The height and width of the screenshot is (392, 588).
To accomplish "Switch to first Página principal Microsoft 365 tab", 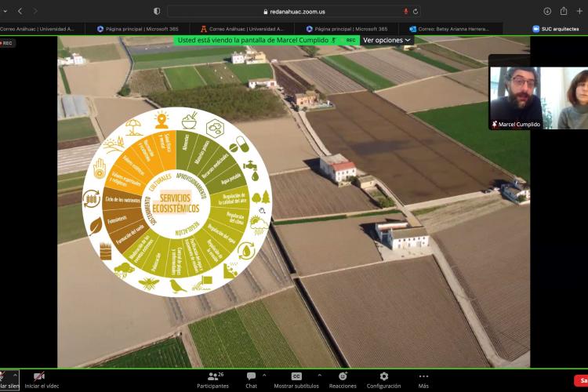I will coord(138,29).
